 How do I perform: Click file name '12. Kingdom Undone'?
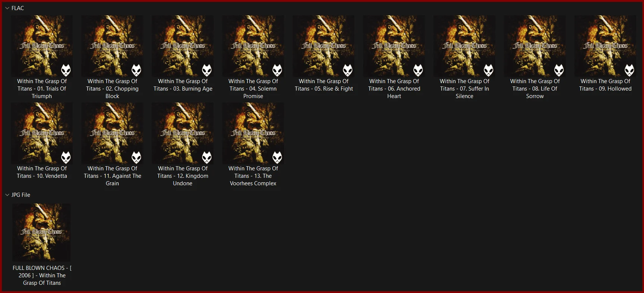(x=183, y=176)
